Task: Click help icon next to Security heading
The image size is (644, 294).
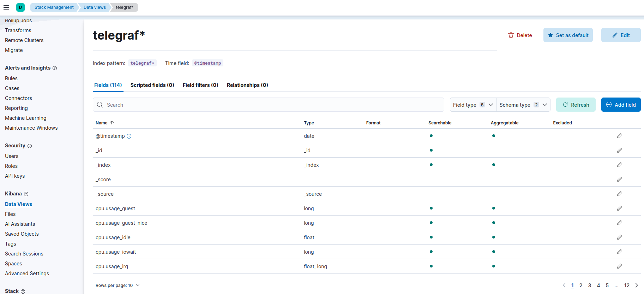Action: 30,146
